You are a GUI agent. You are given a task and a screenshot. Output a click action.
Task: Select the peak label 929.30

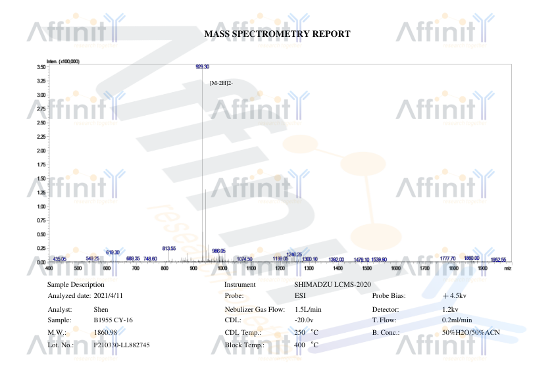coord(203,66)
